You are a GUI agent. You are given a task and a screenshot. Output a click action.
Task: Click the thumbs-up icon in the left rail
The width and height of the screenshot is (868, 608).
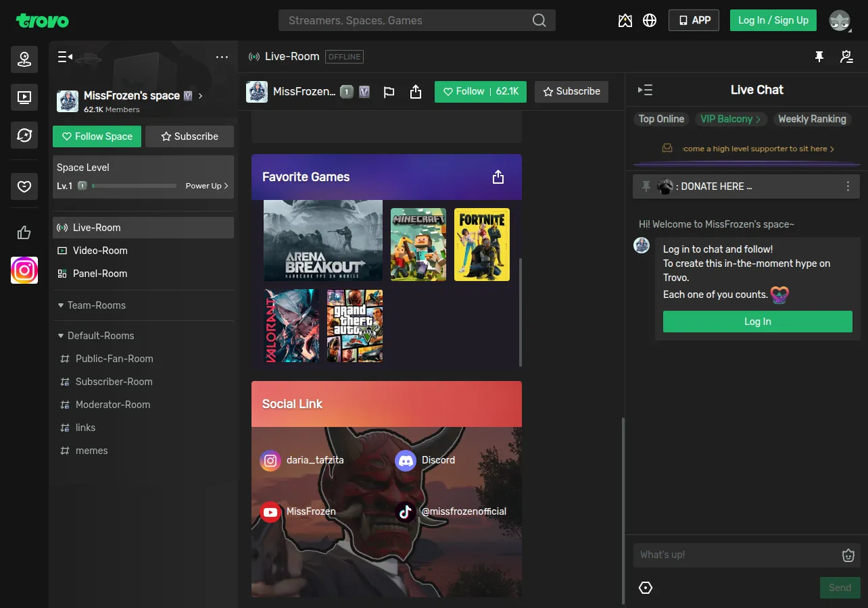pyautogui.click(x=24, y=233)
